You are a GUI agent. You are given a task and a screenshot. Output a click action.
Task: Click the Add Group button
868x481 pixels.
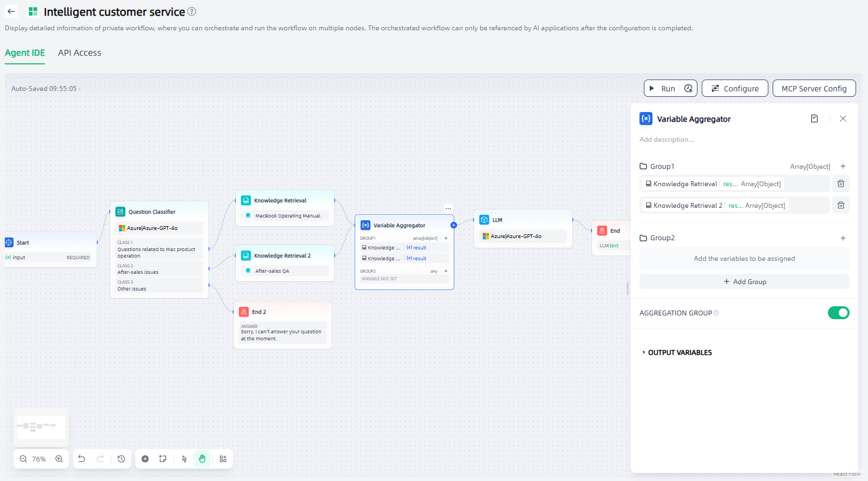pos(744,281)
